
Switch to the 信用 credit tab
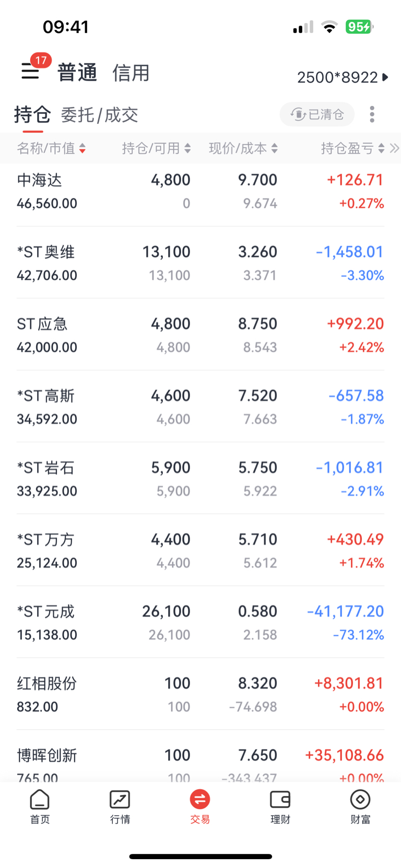click(x=131, y=73)
